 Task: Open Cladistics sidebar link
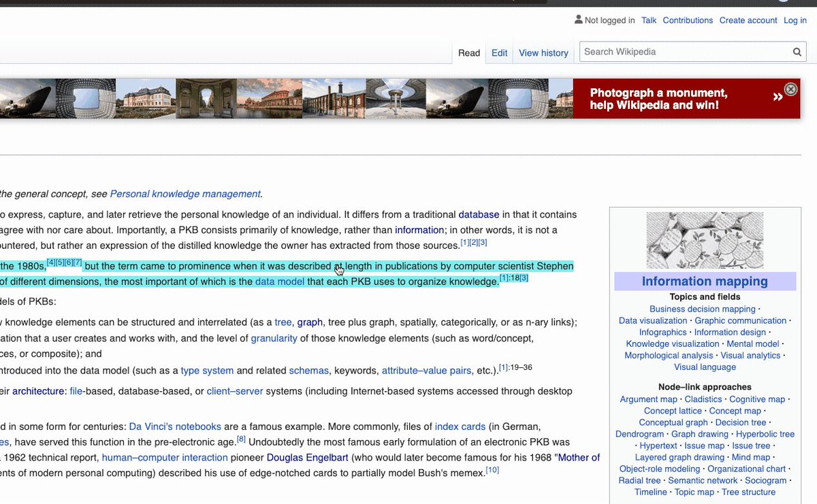[x=703, y=399]
